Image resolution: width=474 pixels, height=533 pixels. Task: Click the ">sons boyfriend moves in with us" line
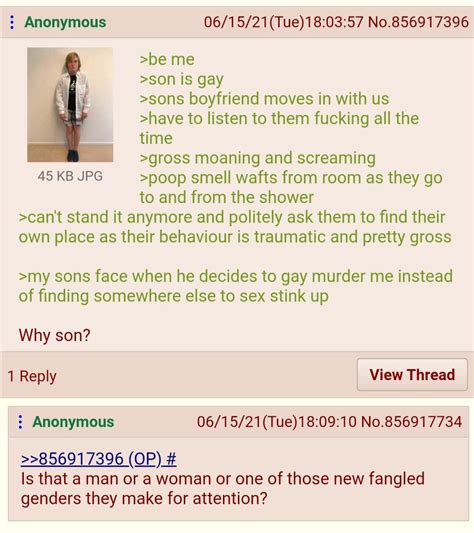coord(264,99)
